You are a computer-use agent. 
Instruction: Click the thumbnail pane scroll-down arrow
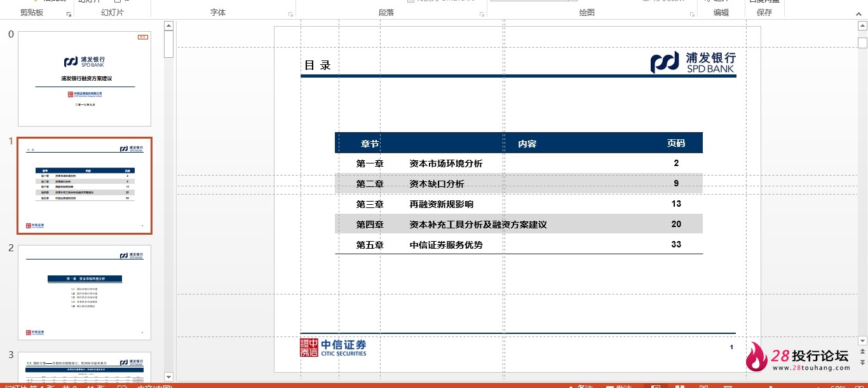(x=168, y=377)
